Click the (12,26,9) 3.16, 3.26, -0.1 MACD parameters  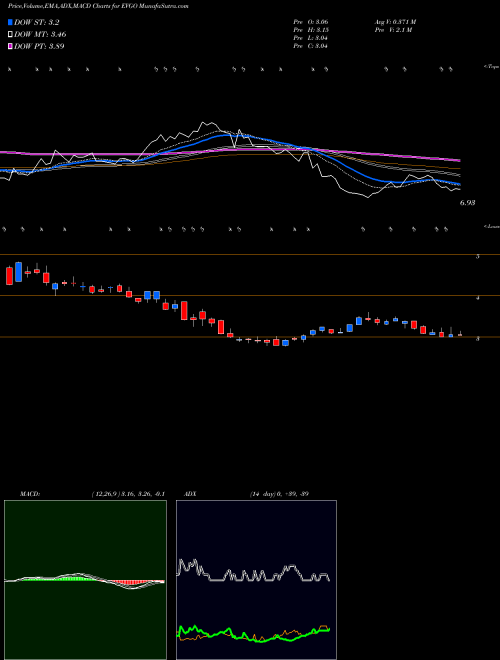tap(128, 494)
